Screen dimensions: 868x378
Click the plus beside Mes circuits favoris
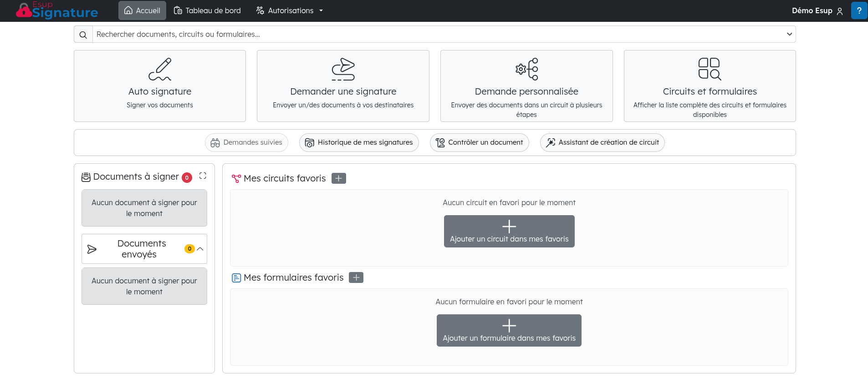tap(338, 178)
